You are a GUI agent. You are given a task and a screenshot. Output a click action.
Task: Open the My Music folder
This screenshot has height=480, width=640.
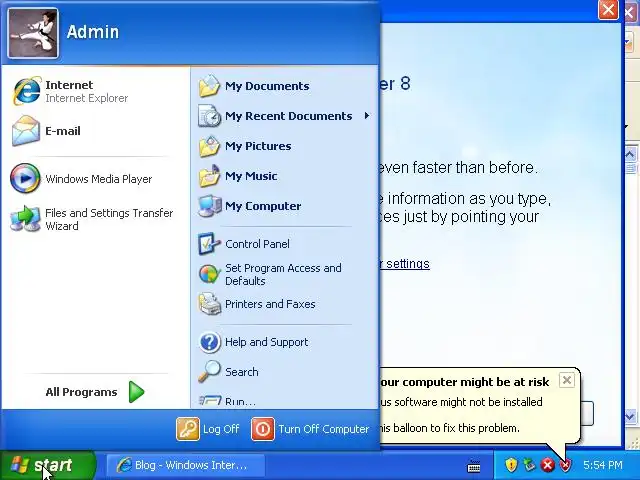(238, 176)
